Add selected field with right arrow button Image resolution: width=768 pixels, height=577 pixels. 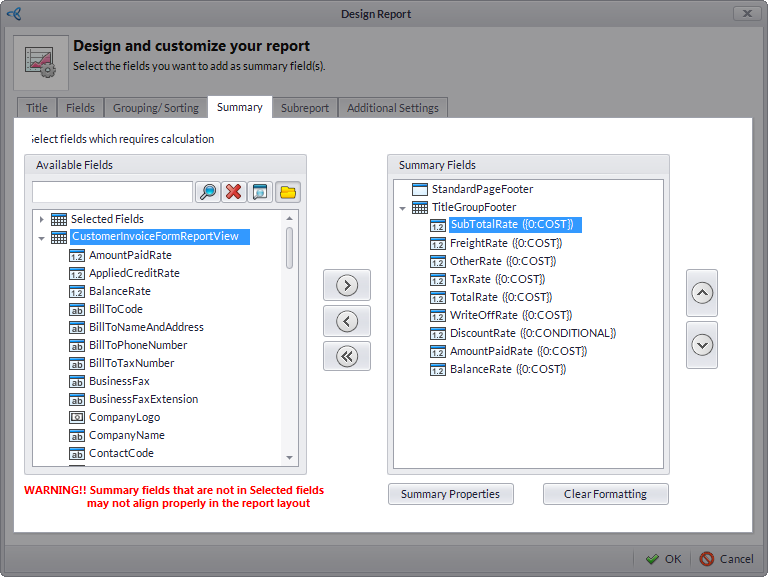tap(347, 285)
